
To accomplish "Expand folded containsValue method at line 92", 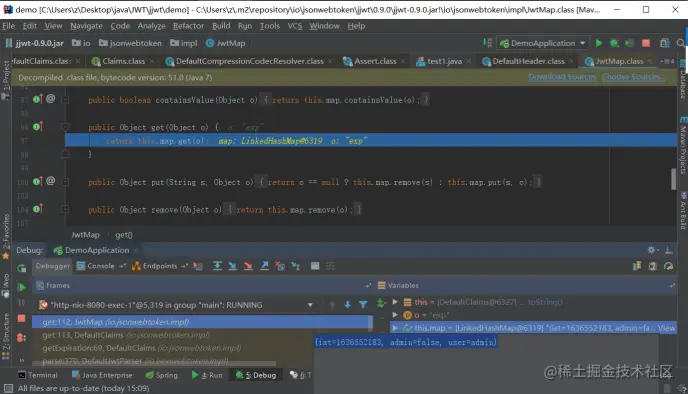I will (x=65, y=100).
